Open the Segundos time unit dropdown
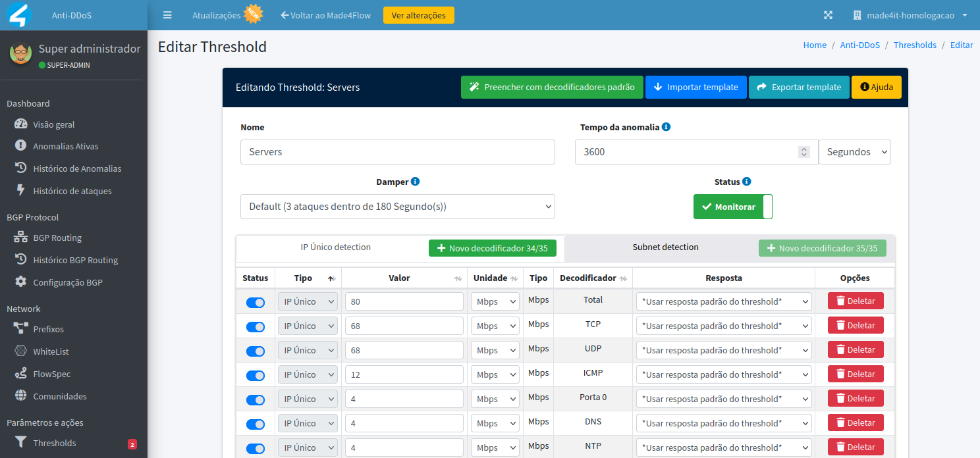Screen dimensions: 980x458 [x=854, y=152]
